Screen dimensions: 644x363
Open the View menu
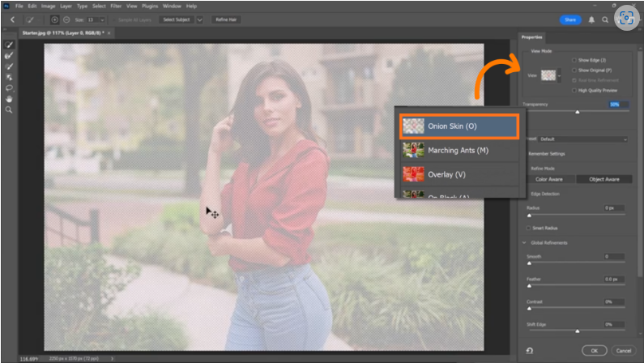(132, 6)
